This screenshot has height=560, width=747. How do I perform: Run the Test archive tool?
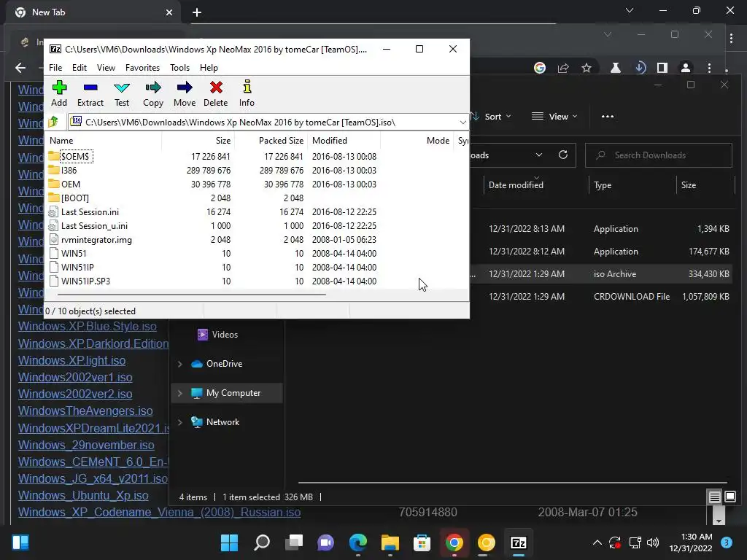click(x=122, y=94)
